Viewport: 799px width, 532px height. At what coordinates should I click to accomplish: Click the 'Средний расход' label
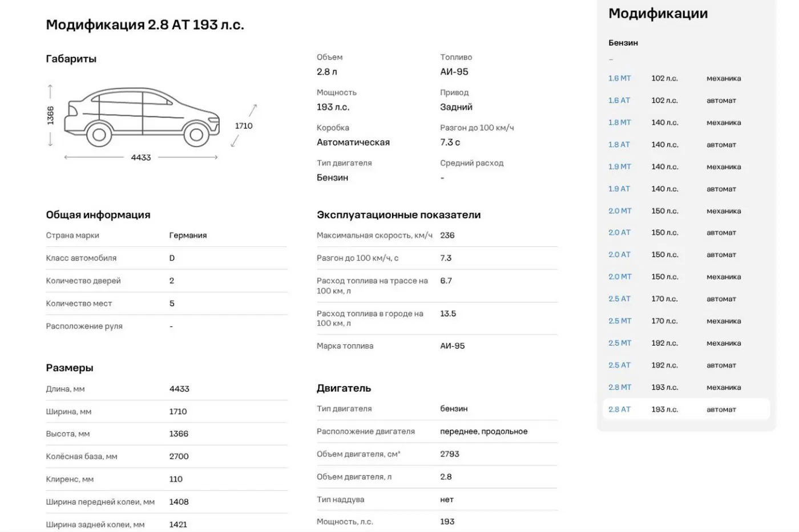[x=472, y=163]
